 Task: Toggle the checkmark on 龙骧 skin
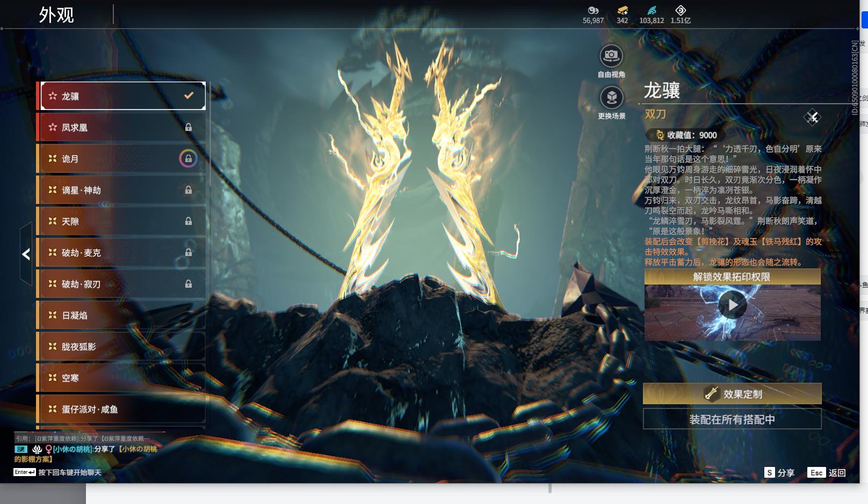pos(189,96)
